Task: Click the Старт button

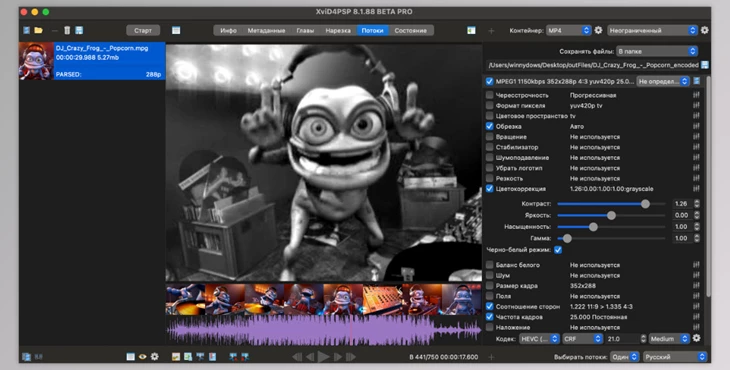Action: [x=143, y=30]
